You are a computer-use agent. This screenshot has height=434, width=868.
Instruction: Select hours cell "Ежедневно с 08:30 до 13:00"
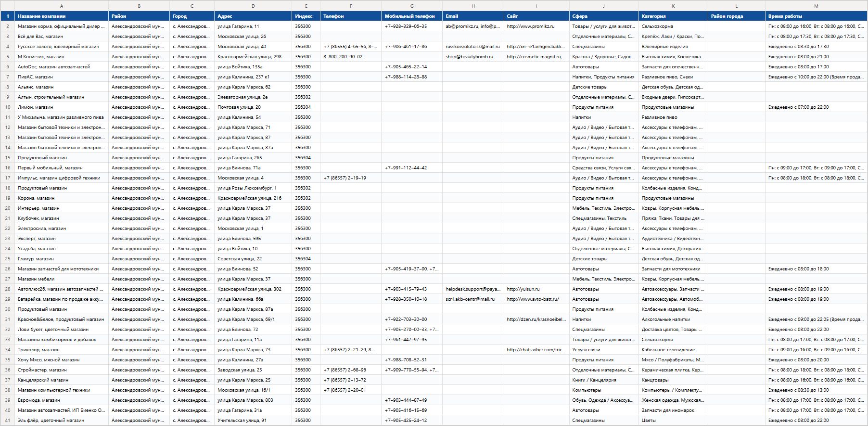816,390
